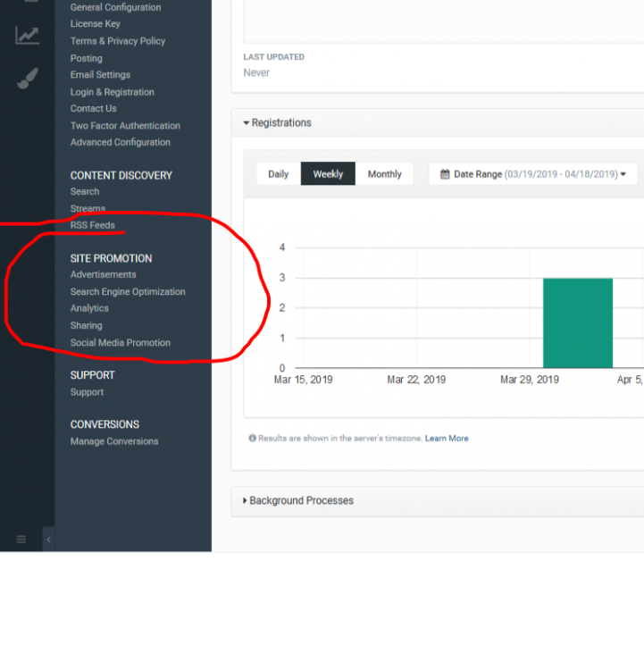Open Sharing settings
Screen dimensions: 644x670
[87, 325]
